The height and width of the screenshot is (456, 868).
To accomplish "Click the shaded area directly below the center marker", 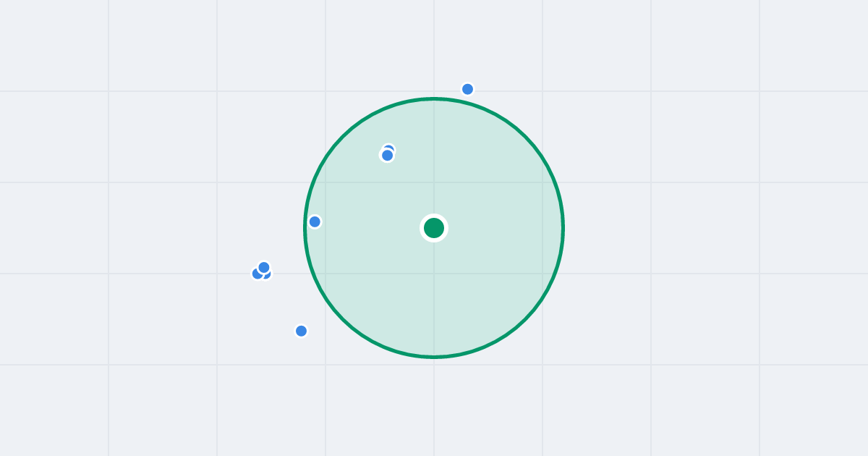I will pos(434,297).
